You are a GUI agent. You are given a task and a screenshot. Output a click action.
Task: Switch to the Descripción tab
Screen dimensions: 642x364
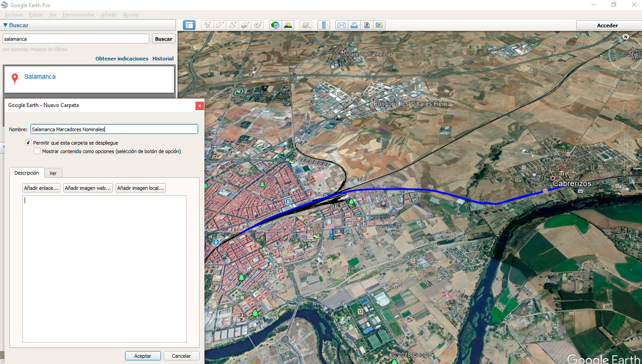coord(26,173)
